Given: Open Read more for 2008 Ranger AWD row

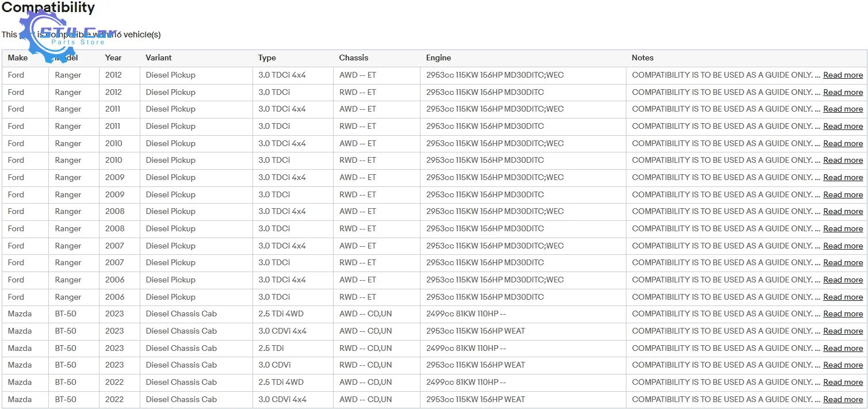Looking at the screenshot, I should [843, 211].
